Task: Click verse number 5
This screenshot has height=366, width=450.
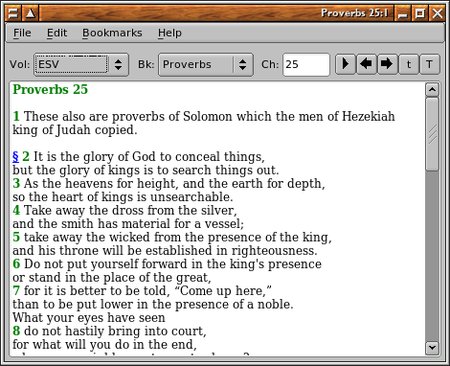Action: click(16, 237)
